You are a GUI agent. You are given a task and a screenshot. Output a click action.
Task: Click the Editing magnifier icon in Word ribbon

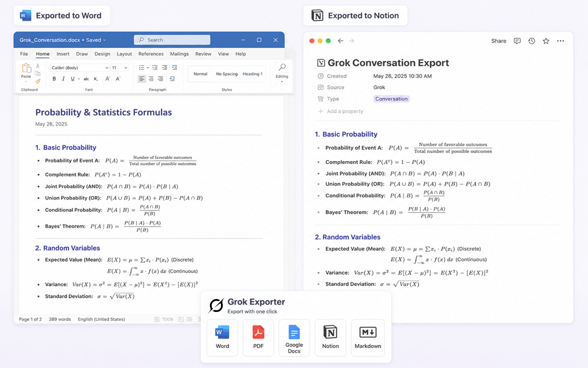(282, 68)
